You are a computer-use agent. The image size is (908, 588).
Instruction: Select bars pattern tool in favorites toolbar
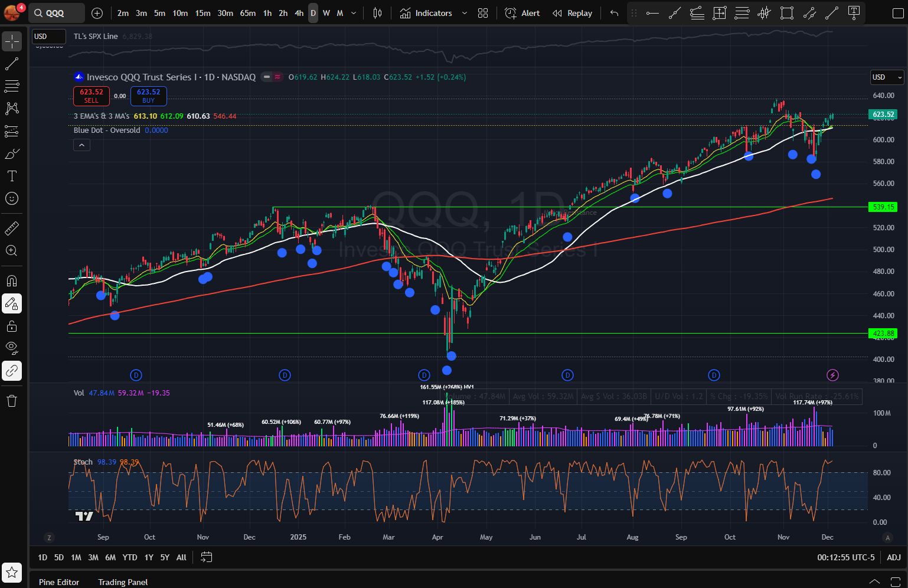[765, 13]
